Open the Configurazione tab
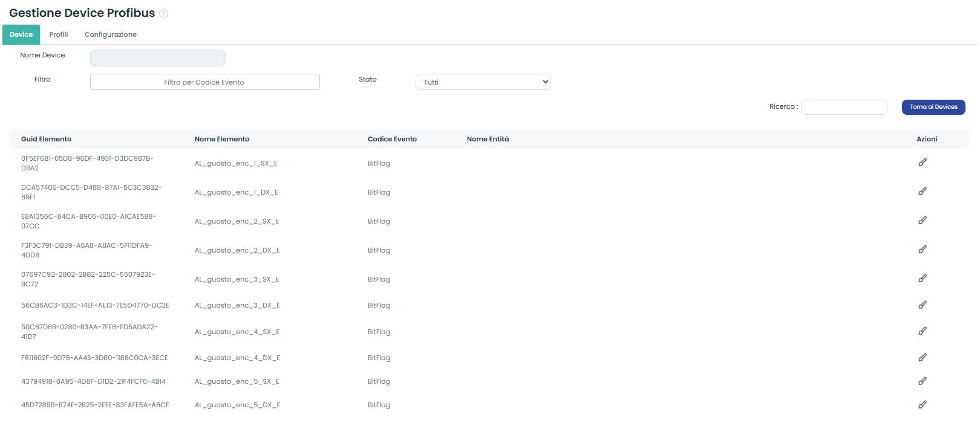980x426 pixels. [x=110, y=34]
